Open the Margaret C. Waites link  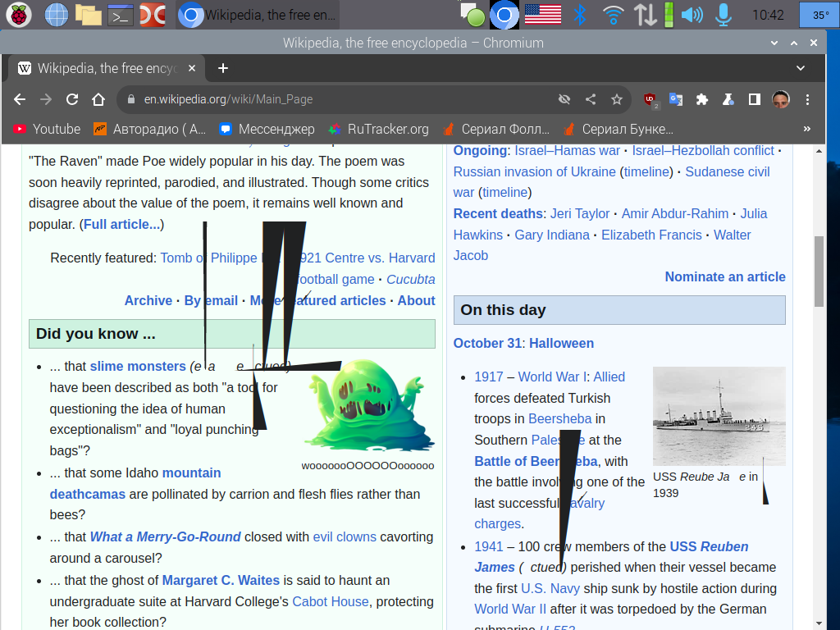point(221,581)
